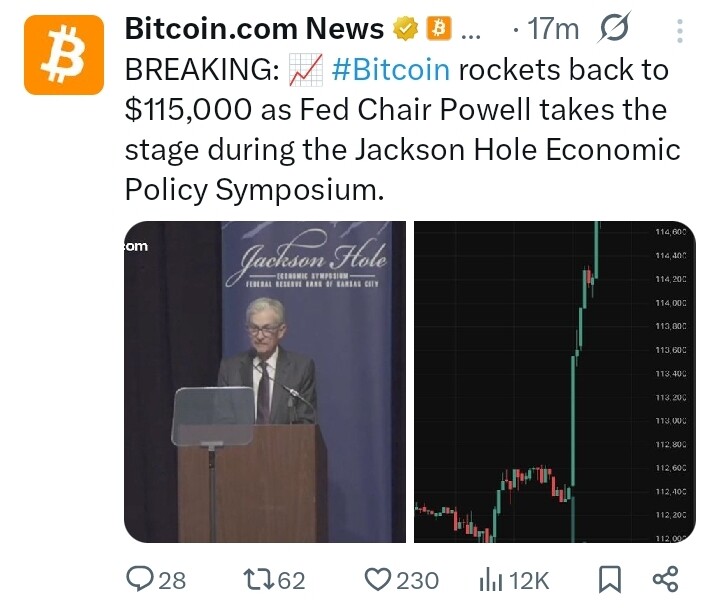Click the orange Bitcoin affiliate badge
The height and width of the screenshot is (614, 720).
tap(439, 28)
